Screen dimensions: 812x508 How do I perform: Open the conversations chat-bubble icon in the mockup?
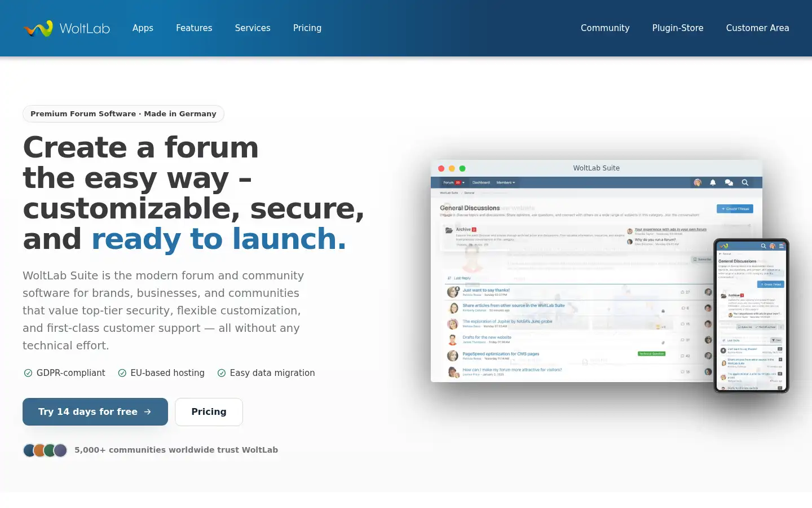click(729, 182)
